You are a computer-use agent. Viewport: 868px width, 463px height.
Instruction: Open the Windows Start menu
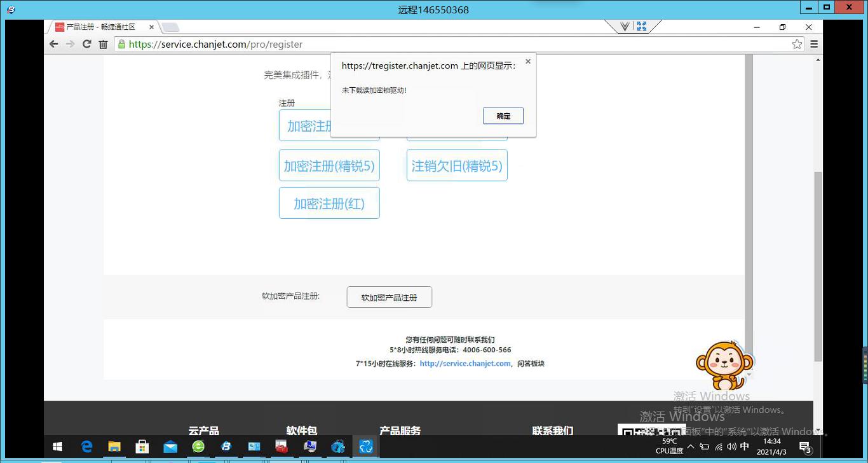pos(57,447)
